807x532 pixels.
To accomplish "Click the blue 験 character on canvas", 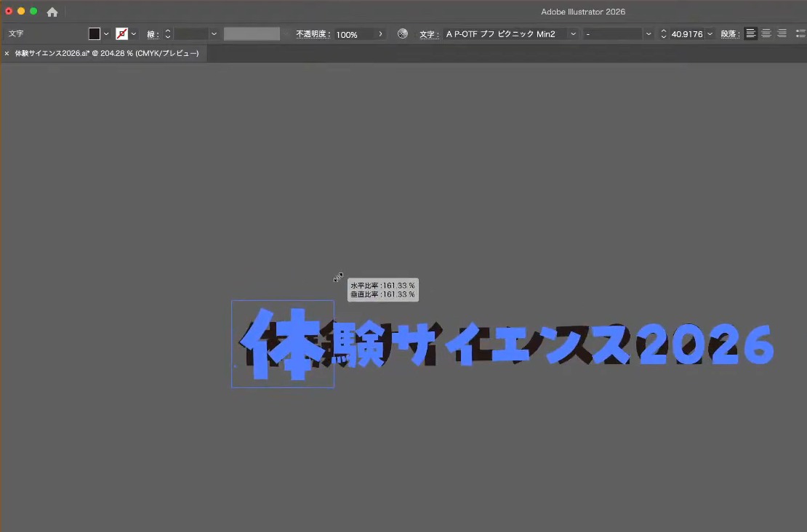I will [x=359, y=344].
